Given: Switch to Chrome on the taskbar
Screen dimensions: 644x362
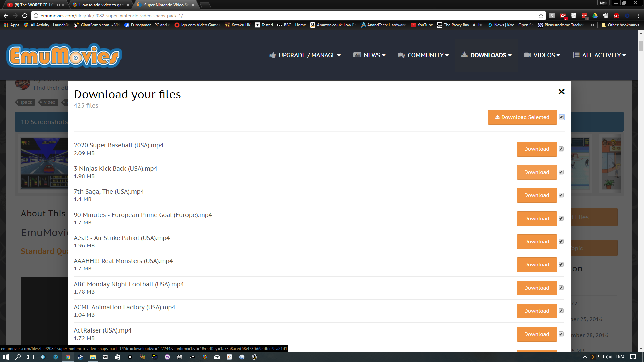Looking at the screenshot, I should pyautogui.click(x=68, y=357).
